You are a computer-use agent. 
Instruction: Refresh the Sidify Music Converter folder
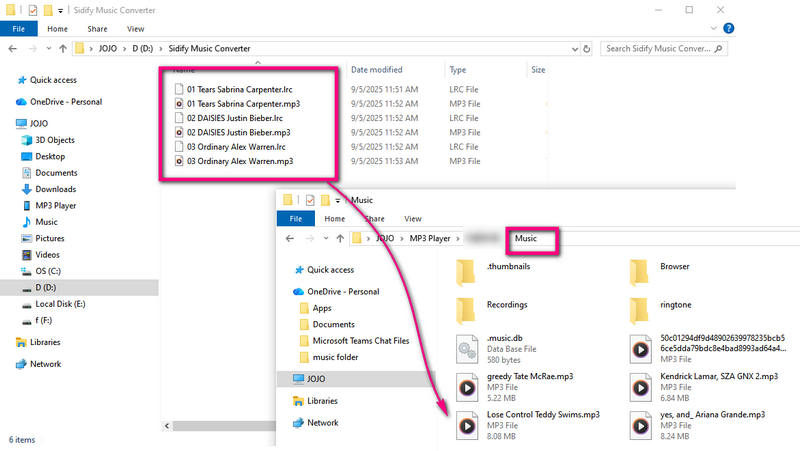tap(587, 49)
